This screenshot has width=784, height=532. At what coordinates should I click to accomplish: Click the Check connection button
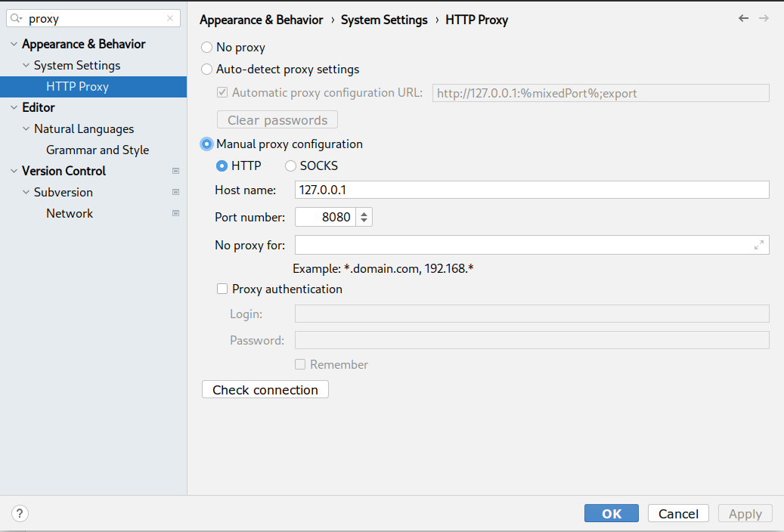pyautogui.click(x=265, y=390)
